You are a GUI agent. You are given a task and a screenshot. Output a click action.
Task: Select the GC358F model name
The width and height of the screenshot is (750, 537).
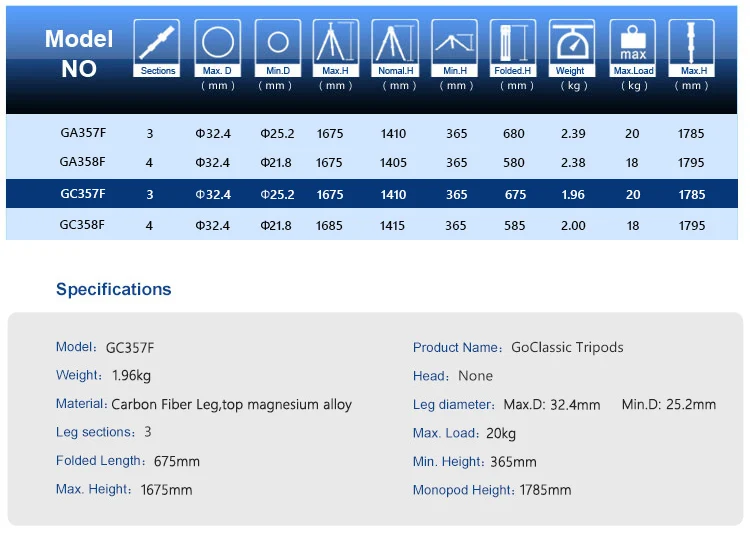tap(82, 225)
